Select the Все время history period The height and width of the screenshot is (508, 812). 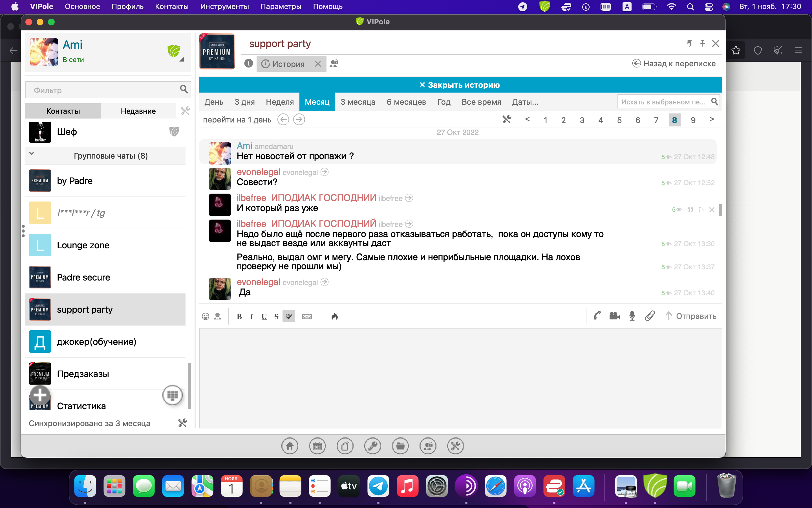tap(481, 102)
